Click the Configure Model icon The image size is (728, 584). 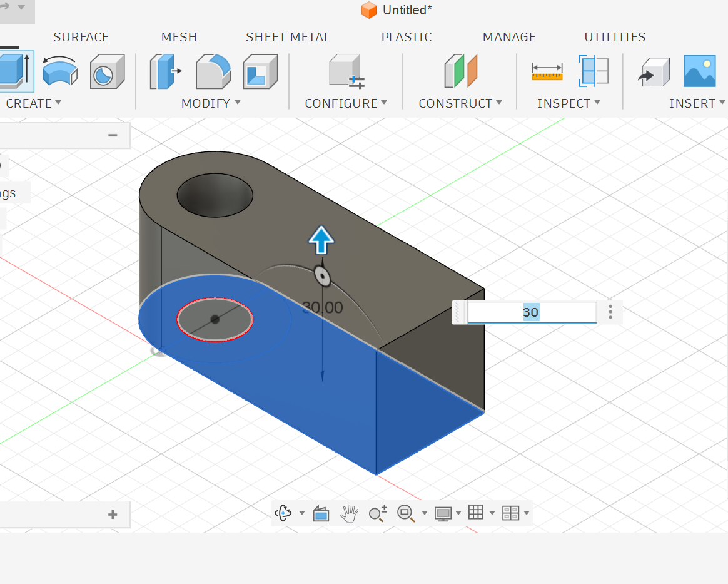346,71
